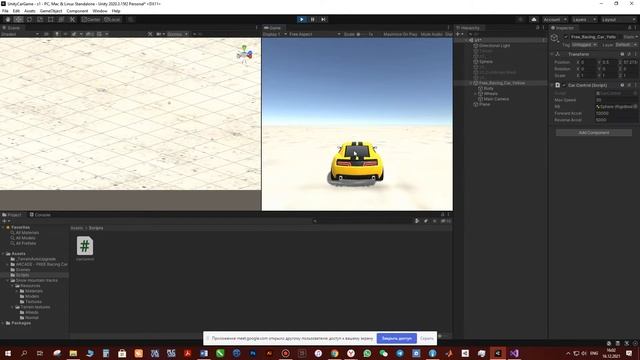Open Transform component help icon
Screen dimensions: 640x360
click(x=622, y=54)
